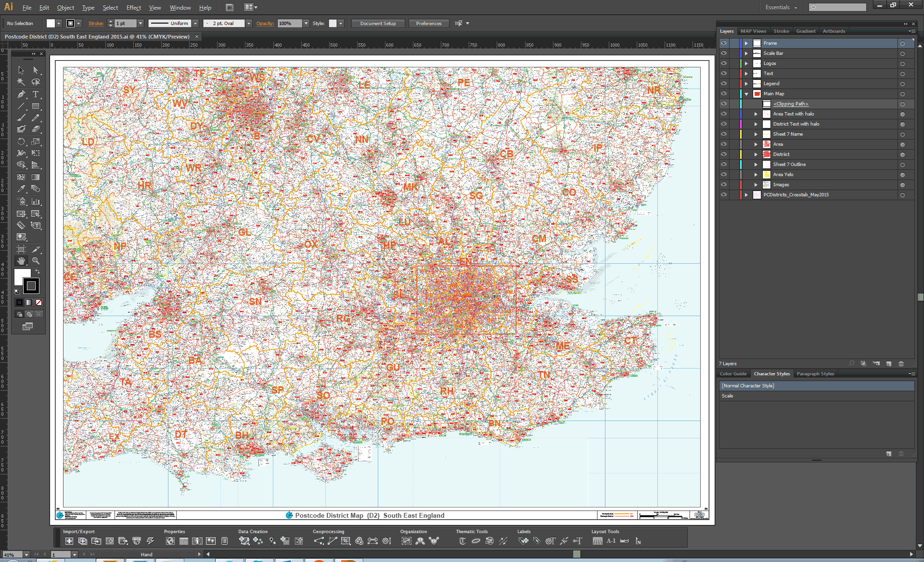Expand the Sheet 7 Outline sublayer
This screenshot has height=562, width=924.
pos(756,165)
